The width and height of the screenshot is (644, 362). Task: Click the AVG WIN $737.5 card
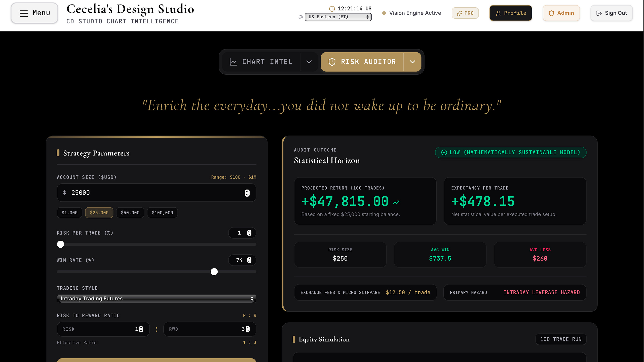pos(440,255)
